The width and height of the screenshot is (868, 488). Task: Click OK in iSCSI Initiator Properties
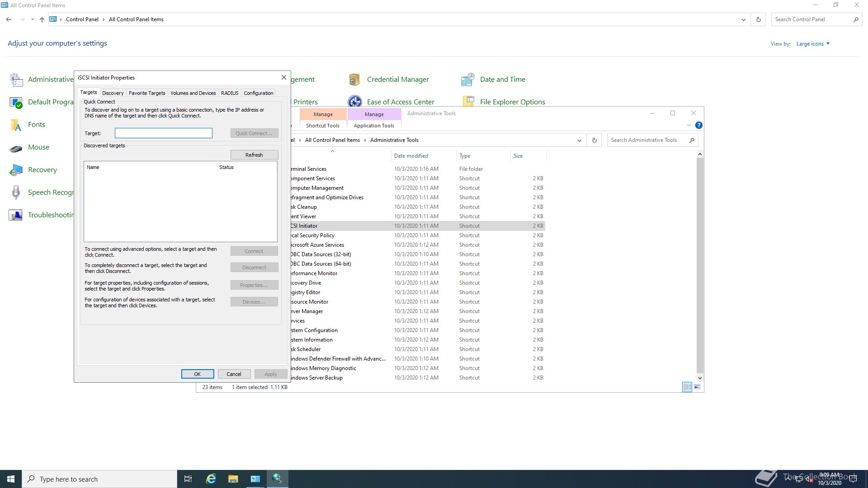click(x=198, y=374)
